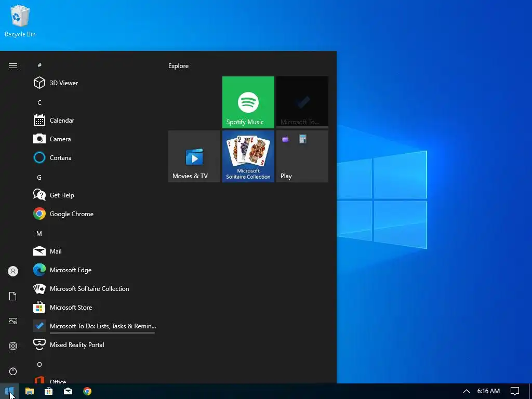
Task: Open Microsoft Store from the app list
Action: pos(94,307)
